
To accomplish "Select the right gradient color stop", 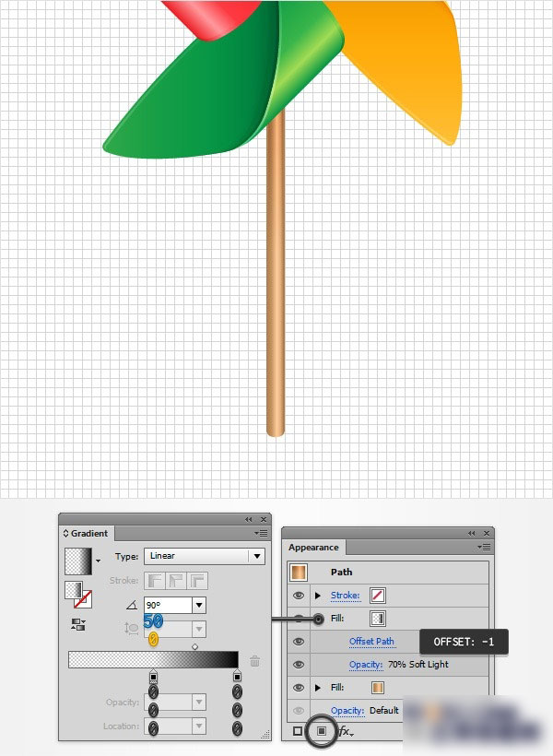I will tap(237, 676).
